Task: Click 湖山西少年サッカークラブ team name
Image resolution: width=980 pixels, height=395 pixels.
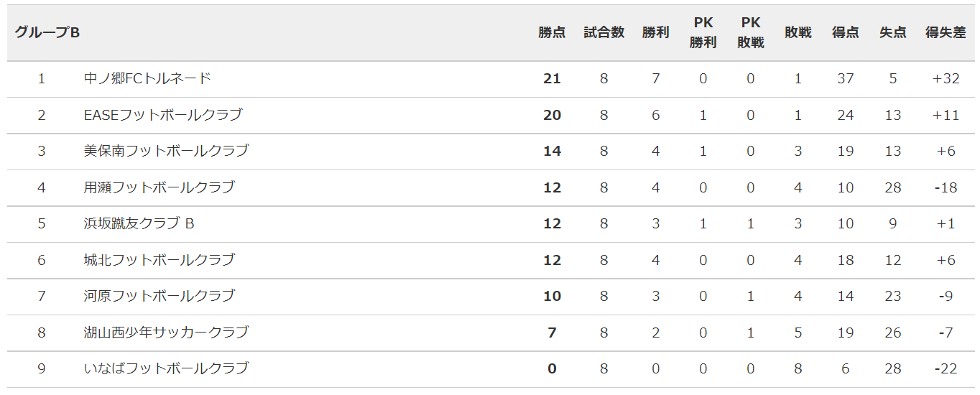Action: pyautogui.click(x=166, y=333)
